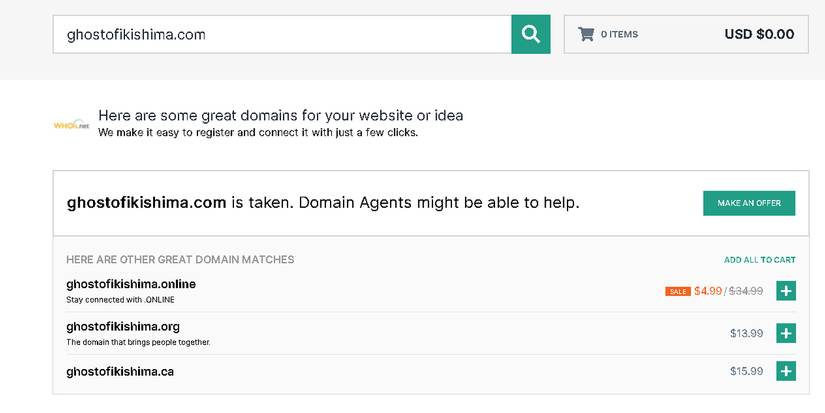Select the ghostofikishima.ca domain name
Viewport: 825px width, 413px height.
[x=120, y=371]
